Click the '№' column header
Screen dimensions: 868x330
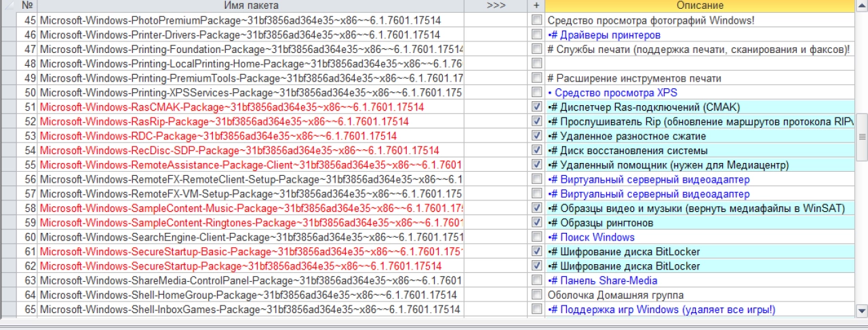[x=28, y=5]
